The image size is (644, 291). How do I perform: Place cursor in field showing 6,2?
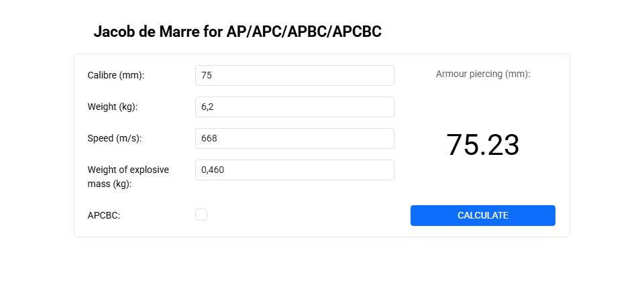[294, 107]
